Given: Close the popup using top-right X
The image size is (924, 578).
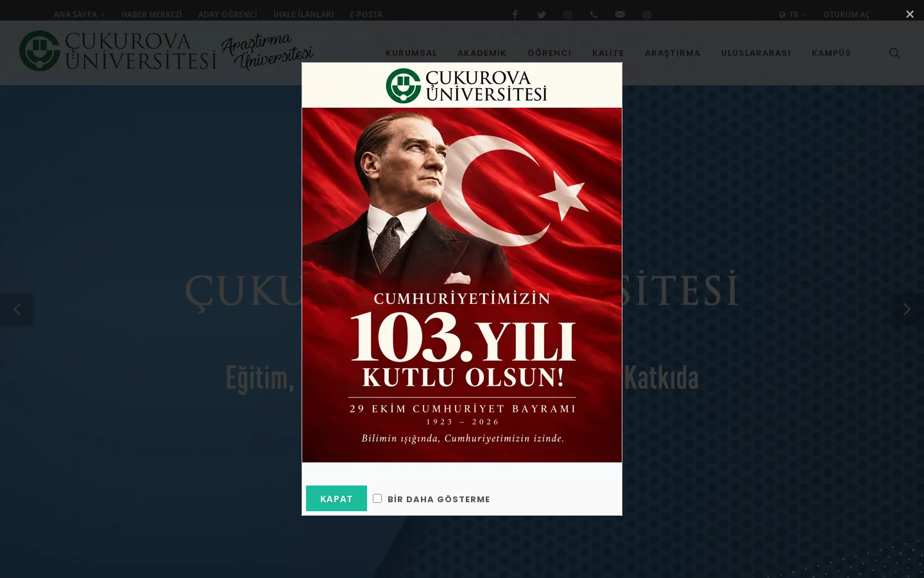Looking at the screenshot, I should pyautogui.click(x=910, y=14).
